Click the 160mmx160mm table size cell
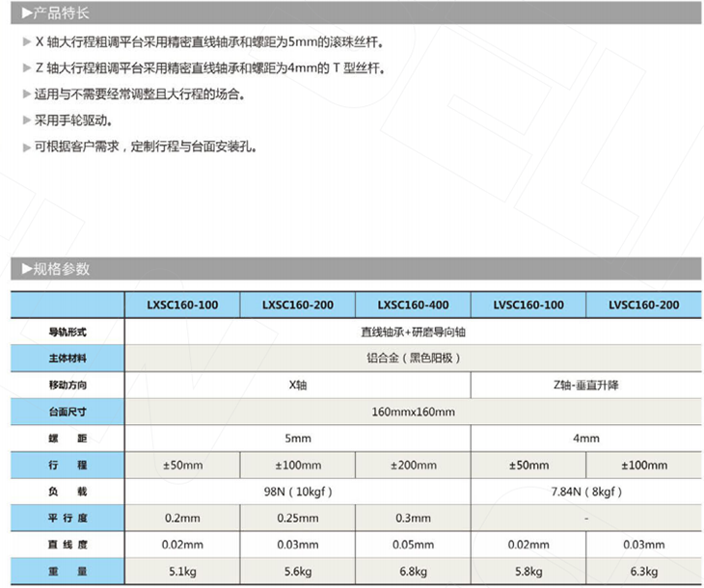This screenshot has height=588, width=704. [x=413, y=412]
